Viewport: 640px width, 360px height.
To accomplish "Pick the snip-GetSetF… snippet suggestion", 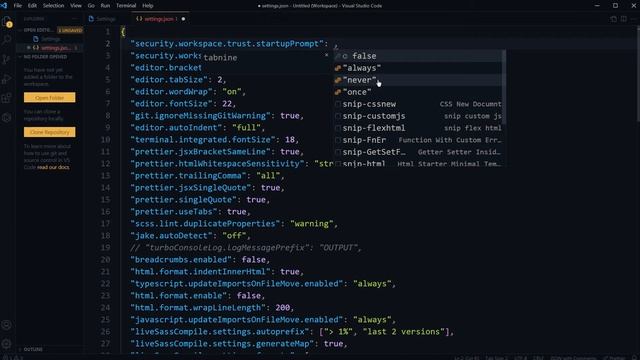I will 418,152.
